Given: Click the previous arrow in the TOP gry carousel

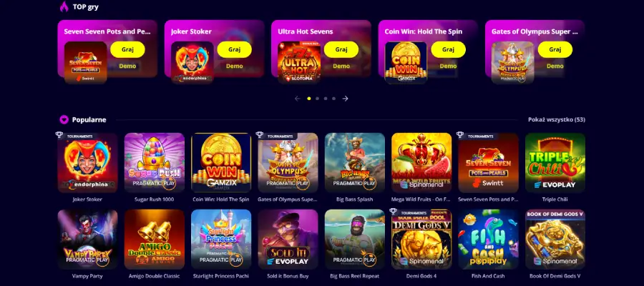Looking at the screenshot, I should pos(298,99).
